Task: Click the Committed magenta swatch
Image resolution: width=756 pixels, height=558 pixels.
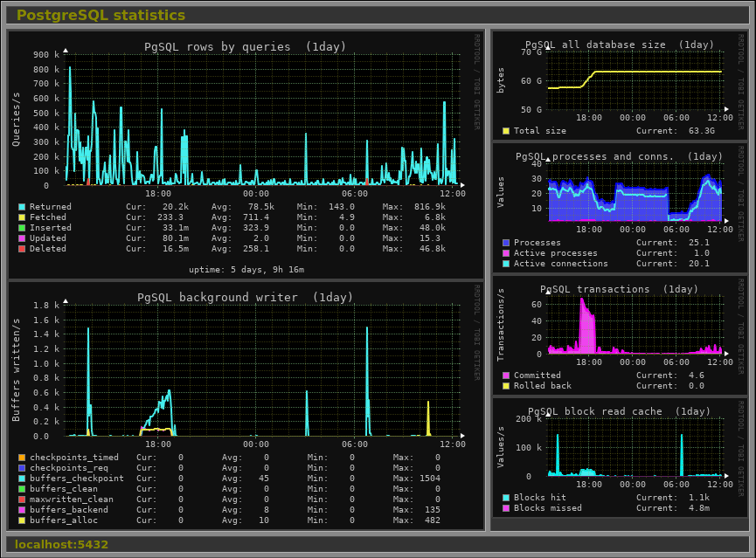Action: pyautogui.click(x=506, y=375)
